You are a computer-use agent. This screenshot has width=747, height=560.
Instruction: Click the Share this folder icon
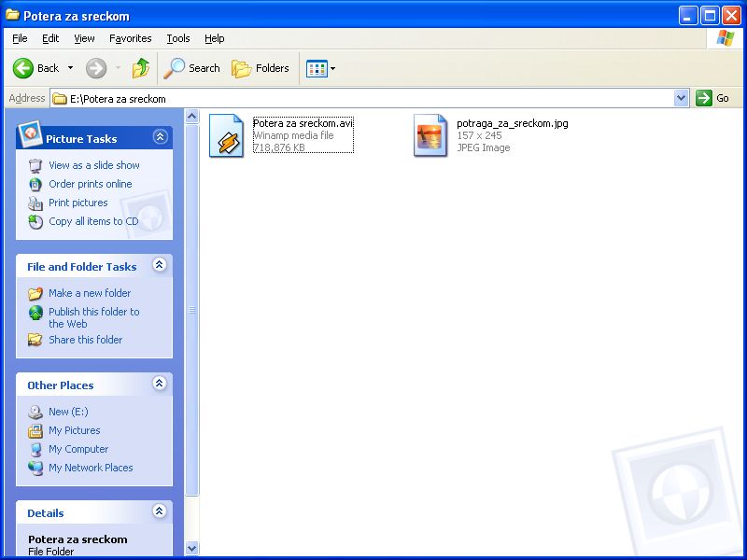35,340
